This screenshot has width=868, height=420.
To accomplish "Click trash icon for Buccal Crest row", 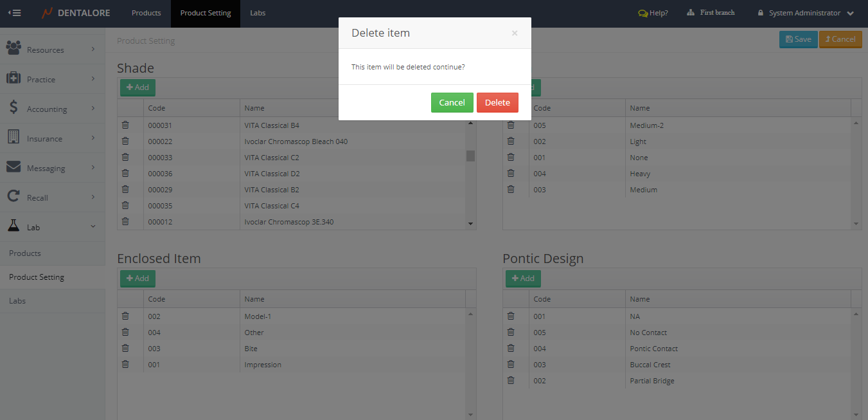I will pos(511,364).
